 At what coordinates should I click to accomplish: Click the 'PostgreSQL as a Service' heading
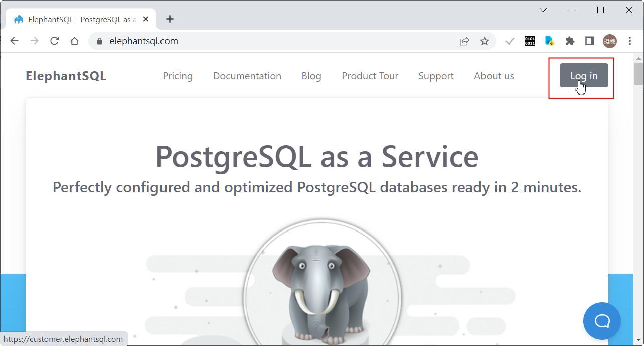317,157
